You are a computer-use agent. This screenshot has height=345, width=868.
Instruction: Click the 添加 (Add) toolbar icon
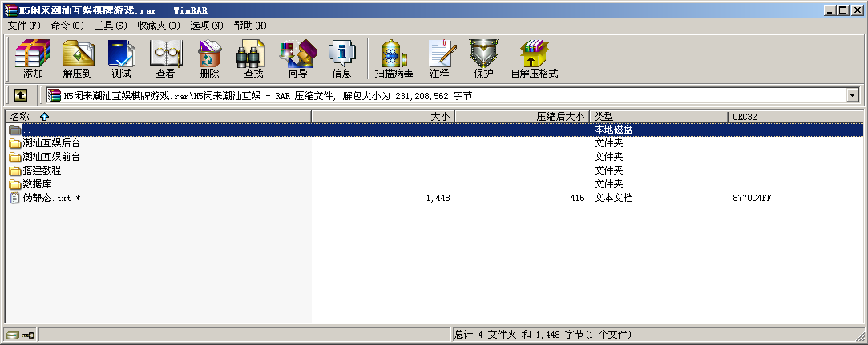(33, 58)
